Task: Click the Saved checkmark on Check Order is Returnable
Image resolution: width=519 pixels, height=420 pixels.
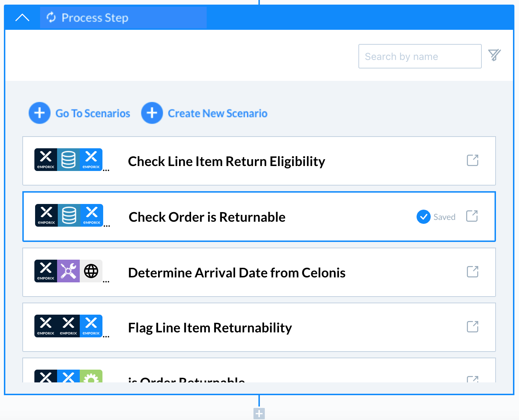Action: (x=423, y=217)
